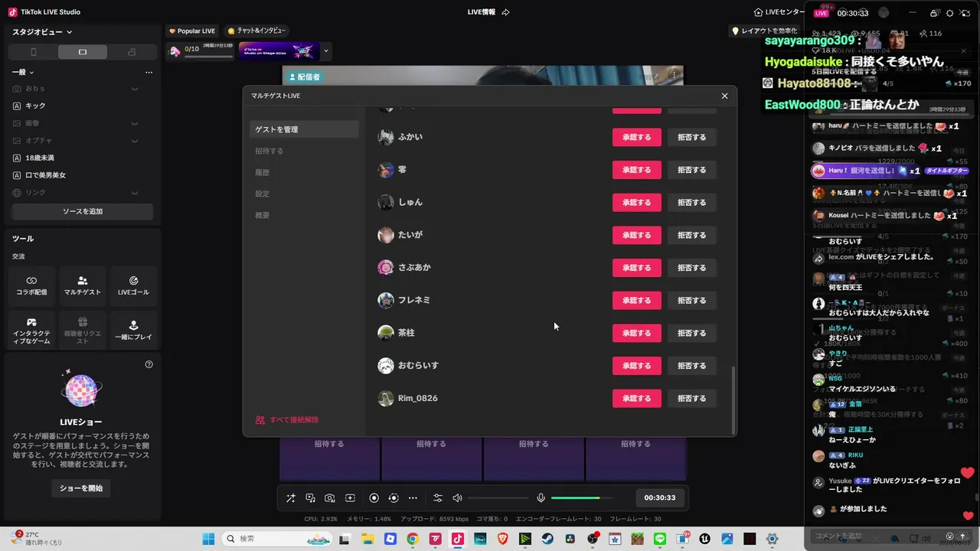Close the マルチゲストLIVE dialog
The height and width of the screenshot is (551, 980).
724,96
